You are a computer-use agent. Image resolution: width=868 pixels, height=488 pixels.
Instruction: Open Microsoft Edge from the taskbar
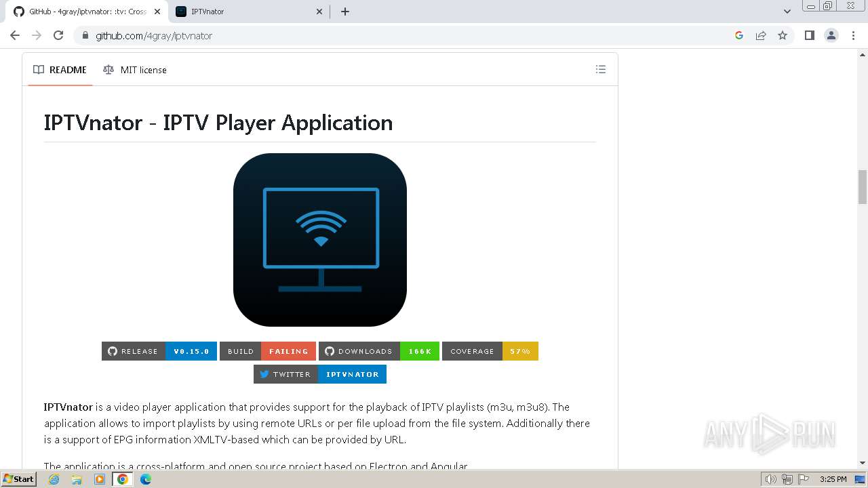point(146,479)
